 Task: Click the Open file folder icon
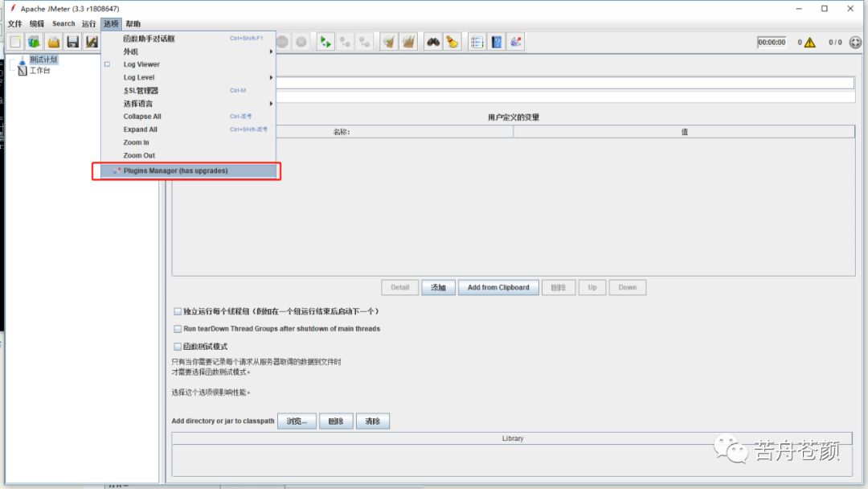(x=54, y=42)
